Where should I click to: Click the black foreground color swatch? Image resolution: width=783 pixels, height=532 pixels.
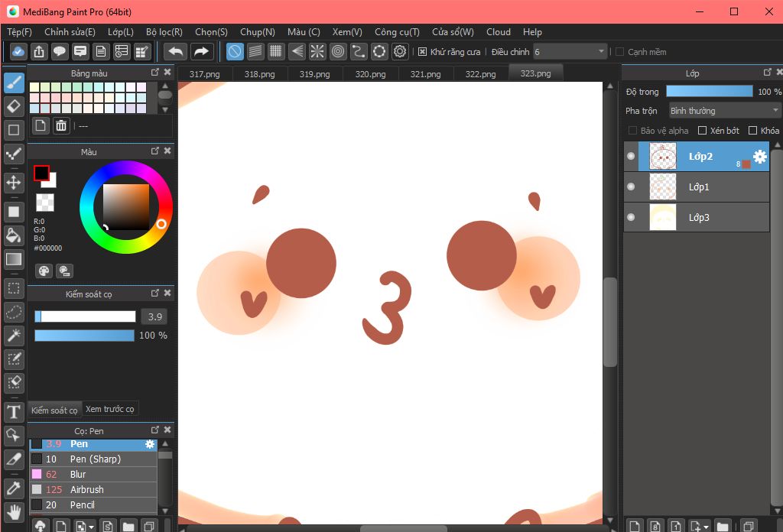pyautogui.click(x=41, y=174)
